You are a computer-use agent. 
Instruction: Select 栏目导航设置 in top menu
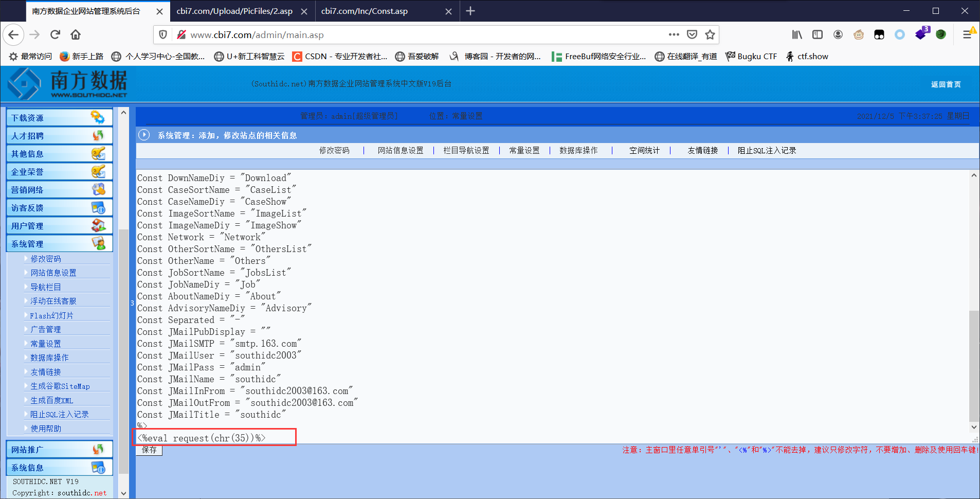click(x=466, y=150)
